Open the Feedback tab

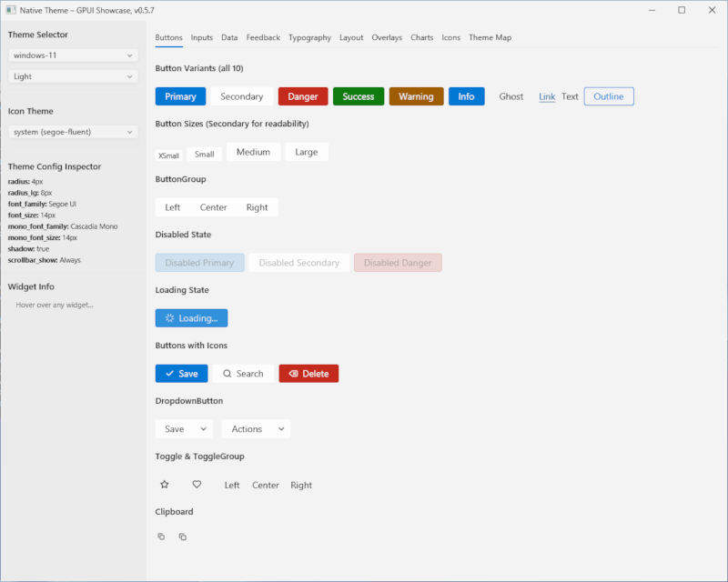pos(263,37)
